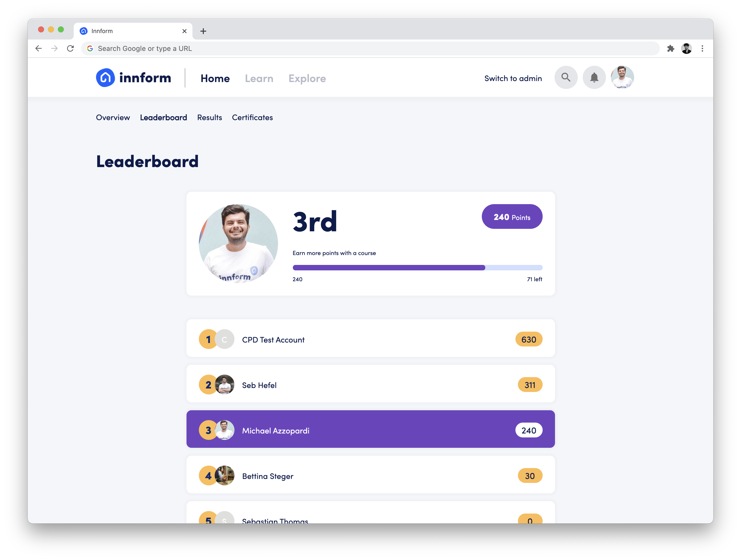The image size is (741, 560).
Task: Click the Results menu item
Action: point(209,117)
